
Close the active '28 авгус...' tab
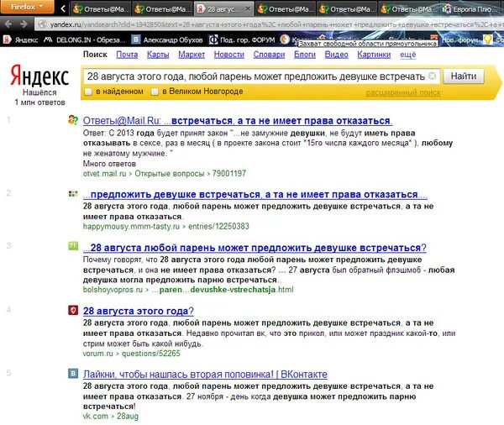coord(248,9)
